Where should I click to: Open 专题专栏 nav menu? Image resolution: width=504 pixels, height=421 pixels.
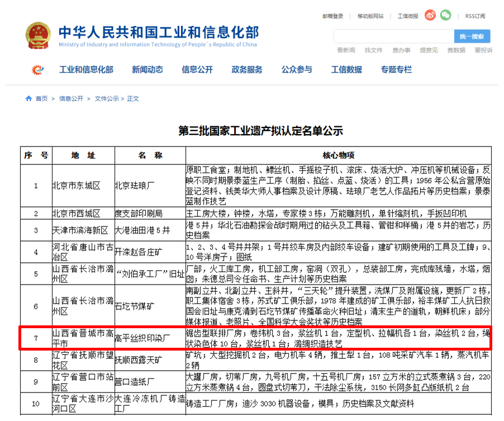click(396, 69)
